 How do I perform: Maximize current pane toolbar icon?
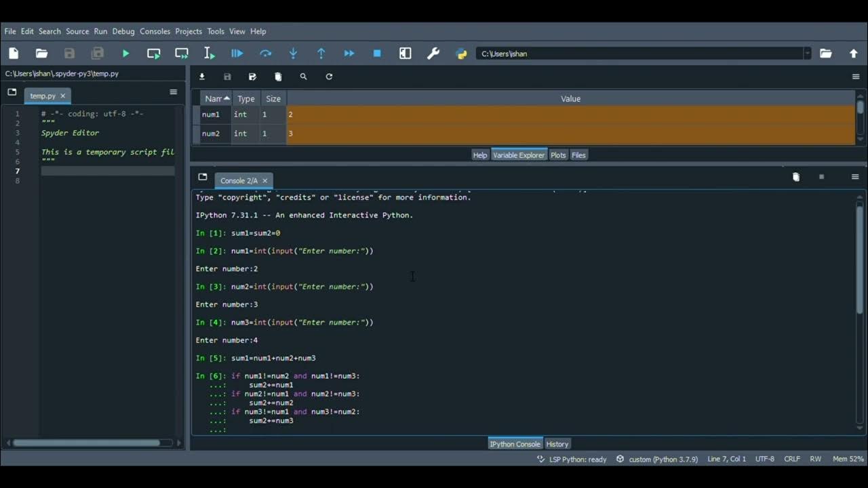tap(406, 54)
